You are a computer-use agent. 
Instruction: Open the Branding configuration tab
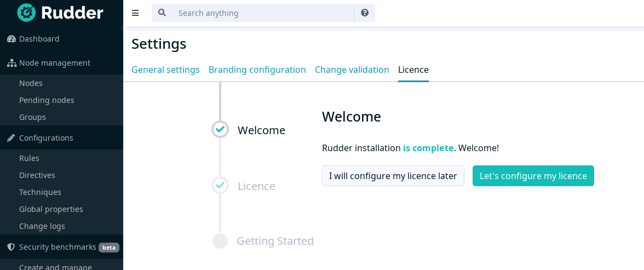257,70
